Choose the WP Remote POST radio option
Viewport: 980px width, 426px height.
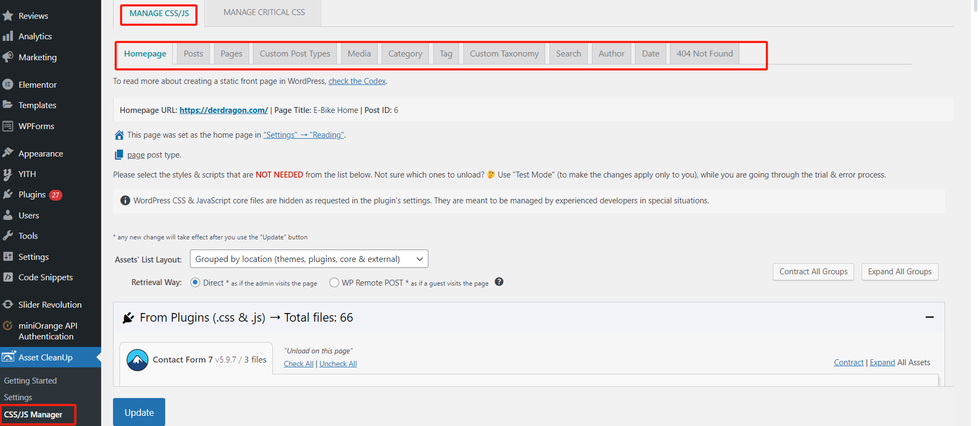(x=334, y=282)
